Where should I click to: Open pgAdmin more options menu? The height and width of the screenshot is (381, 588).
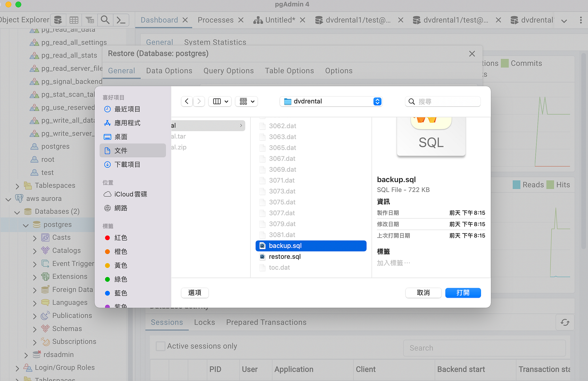coord(581,20)
